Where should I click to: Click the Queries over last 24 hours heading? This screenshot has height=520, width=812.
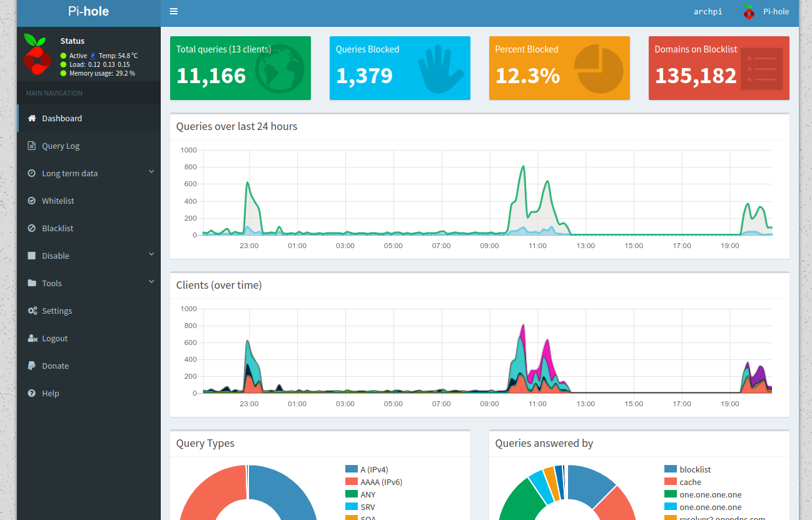(236, 126)
